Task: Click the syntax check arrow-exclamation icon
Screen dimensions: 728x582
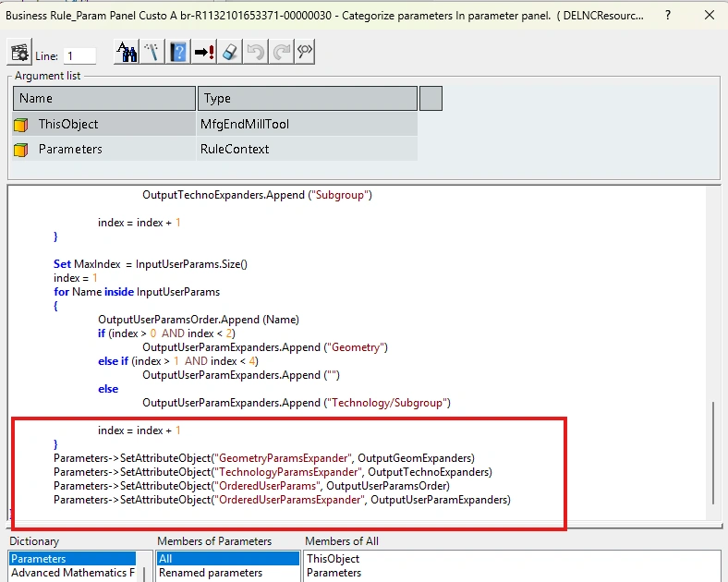Action: (x=204, y=52)
